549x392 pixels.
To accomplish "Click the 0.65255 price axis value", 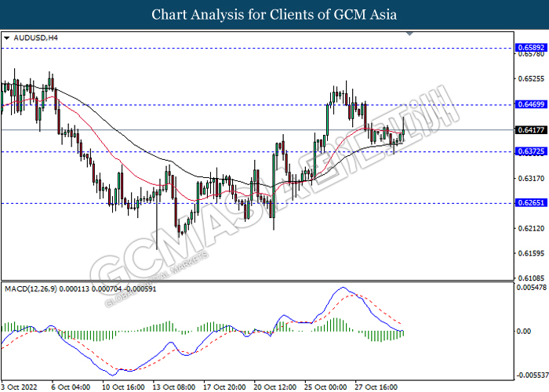I will click(531, 78).
